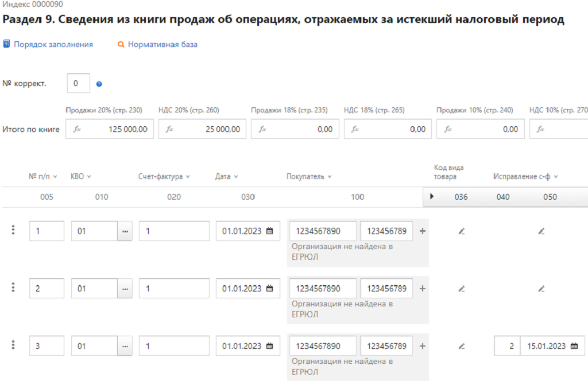This screenshot has height=381, width=588.
Task: Click invoice number field in row 2
Action: pos(174,289)
